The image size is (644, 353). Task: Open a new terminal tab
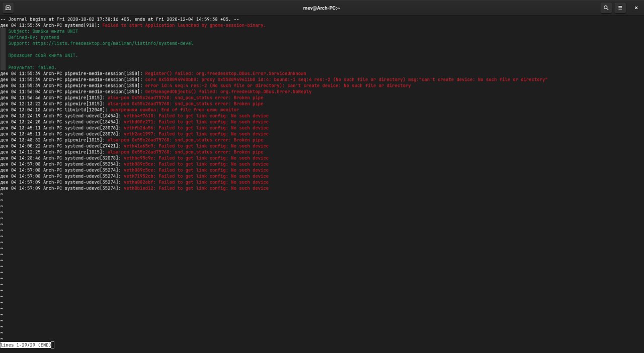pyautogui.click(x=8, y=8)
